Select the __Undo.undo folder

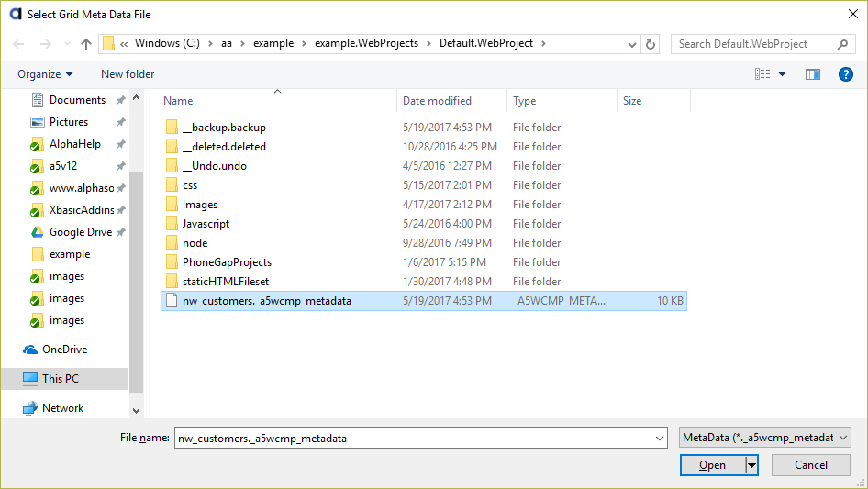[x=215, y=166]
